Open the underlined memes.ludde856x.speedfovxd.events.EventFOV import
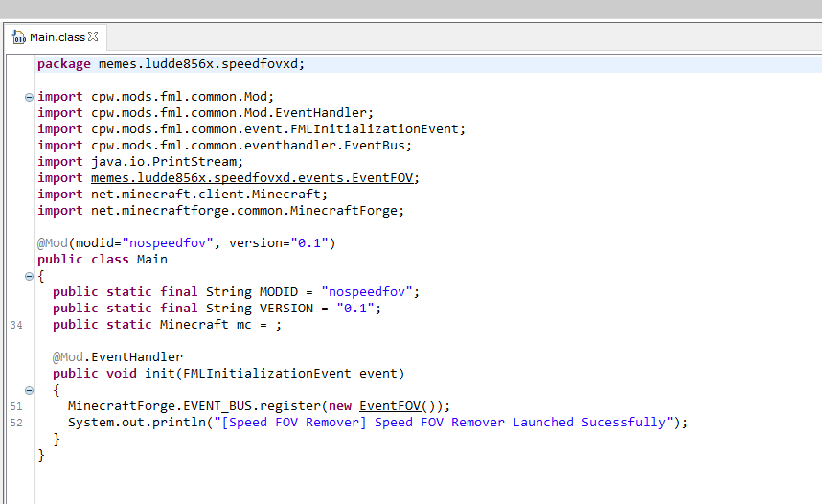 (x=252, y=178)
